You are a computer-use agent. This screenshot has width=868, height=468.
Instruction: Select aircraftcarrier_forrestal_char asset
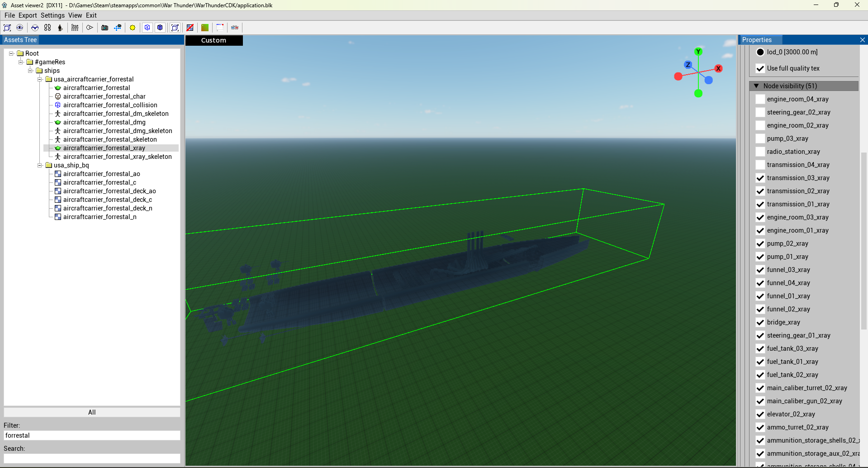pyautogui.click(x=104, y=96)
